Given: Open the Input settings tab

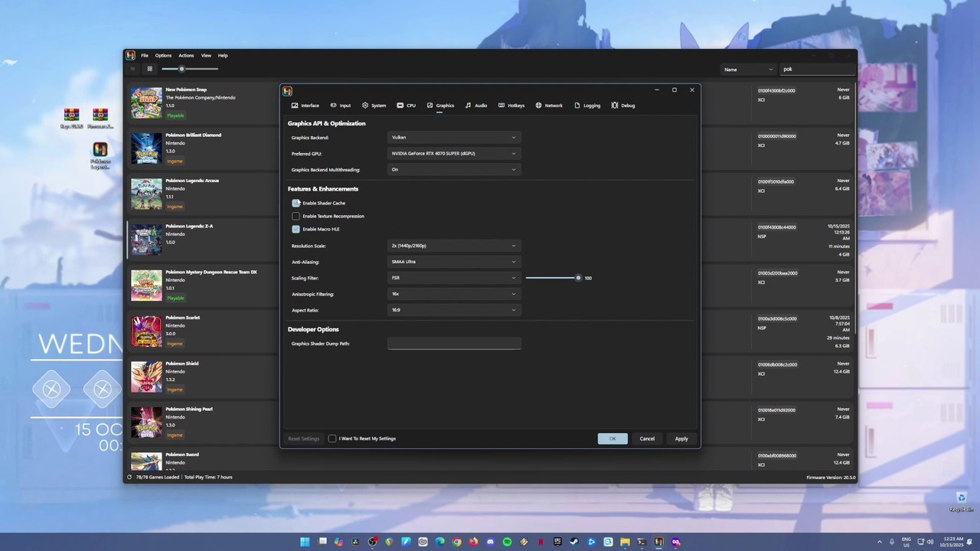Looking at the screenshot, I should pyautogui.click(x=340, y=106).
